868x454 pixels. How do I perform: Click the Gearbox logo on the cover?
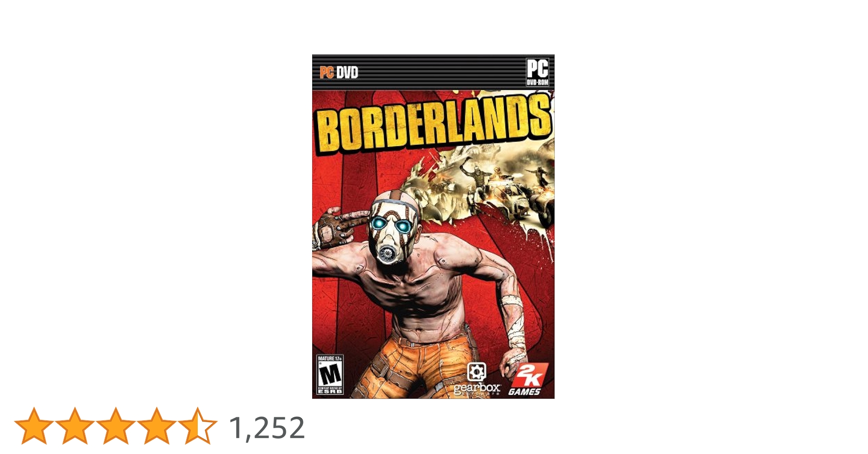[477, 380]
